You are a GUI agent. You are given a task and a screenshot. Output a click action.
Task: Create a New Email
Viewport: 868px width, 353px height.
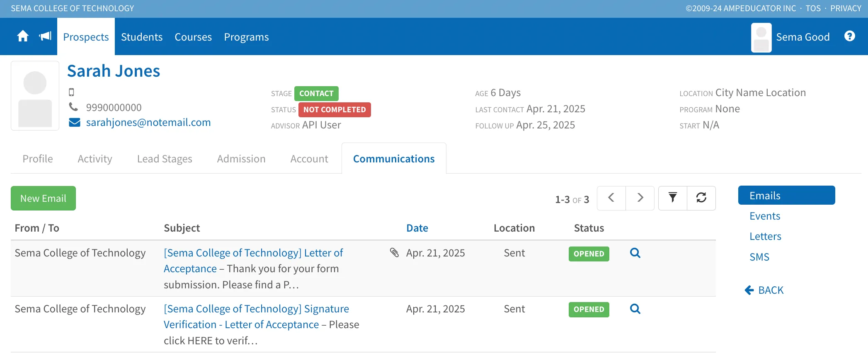(43, 198)
